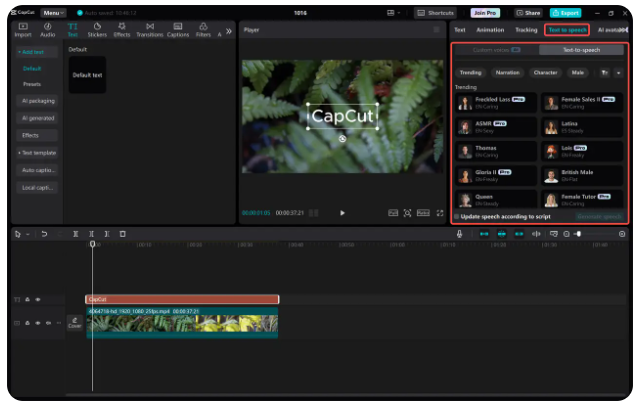This screenshot has width=642, height=411.
Task: Enable Update speech according to script
Action: (456, 216)
